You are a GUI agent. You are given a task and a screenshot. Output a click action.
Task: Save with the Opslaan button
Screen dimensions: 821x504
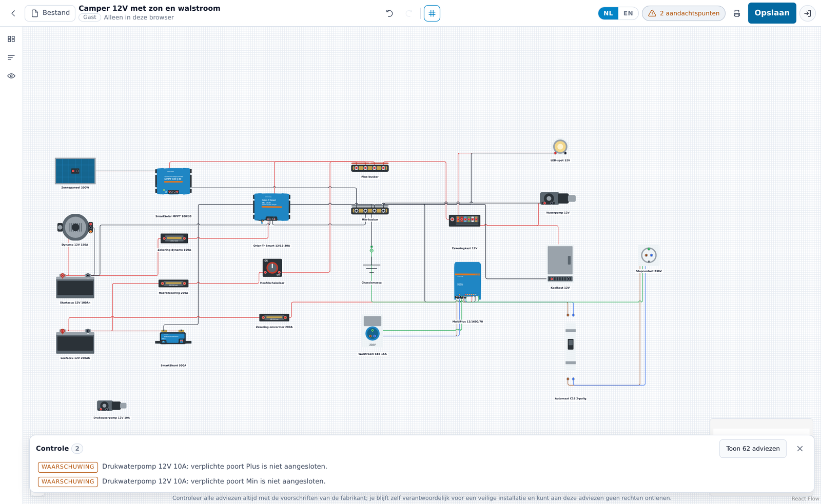click(x=772, y=13)
